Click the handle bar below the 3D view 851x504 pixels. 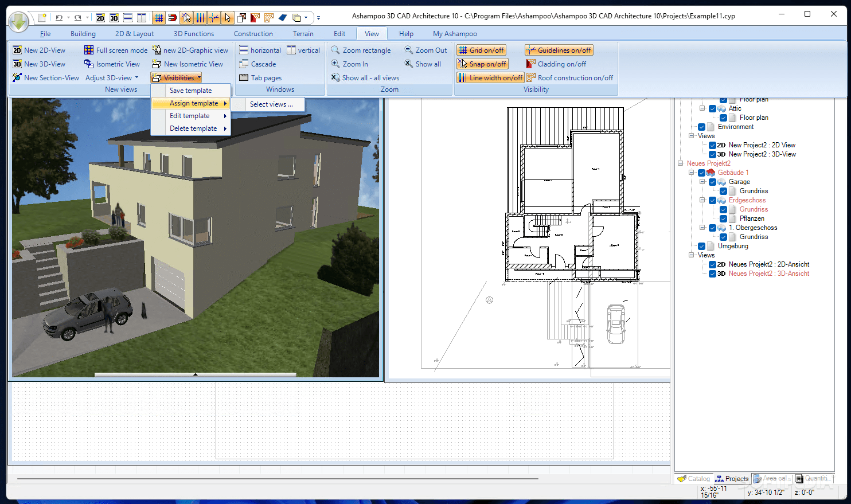196,375
